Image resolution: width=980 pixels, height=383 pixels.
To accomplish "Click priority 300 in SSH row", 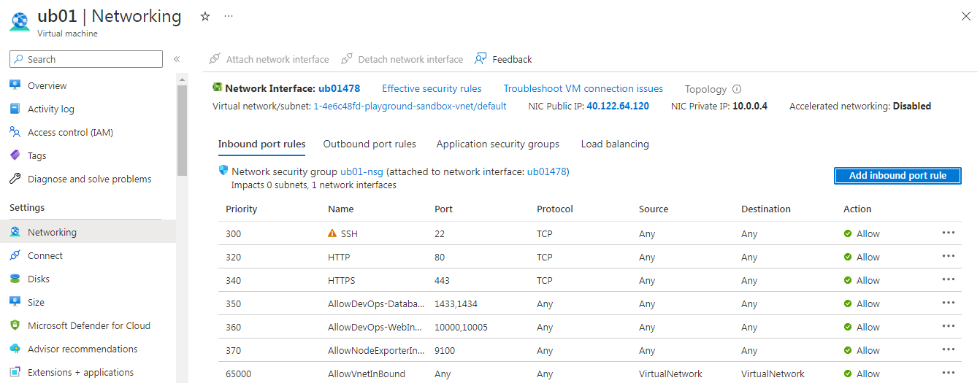I will (x=233, y=233).
